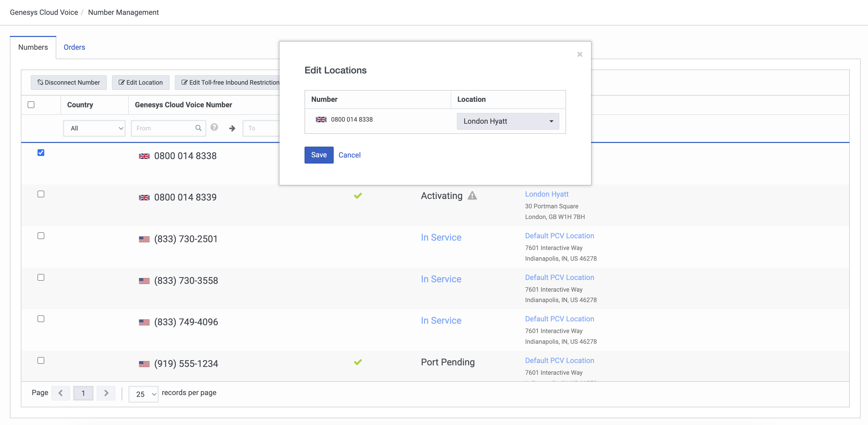Expand the 25 records per page dropdown
Screen dimensions: 868x425
tap(144, 394)
